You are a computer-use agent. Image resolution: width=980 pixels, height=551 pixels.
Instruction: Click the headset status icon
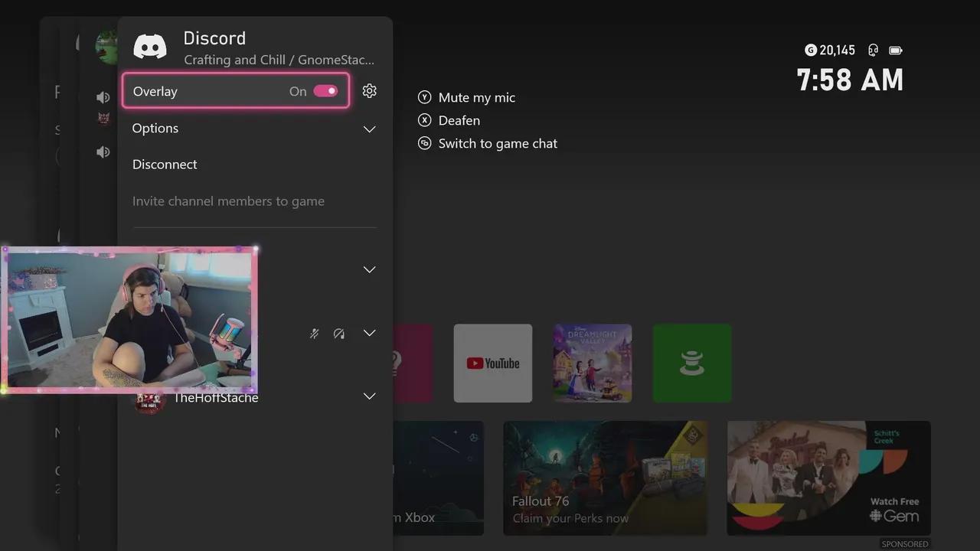pyautogui.click(x=873, y=51)
